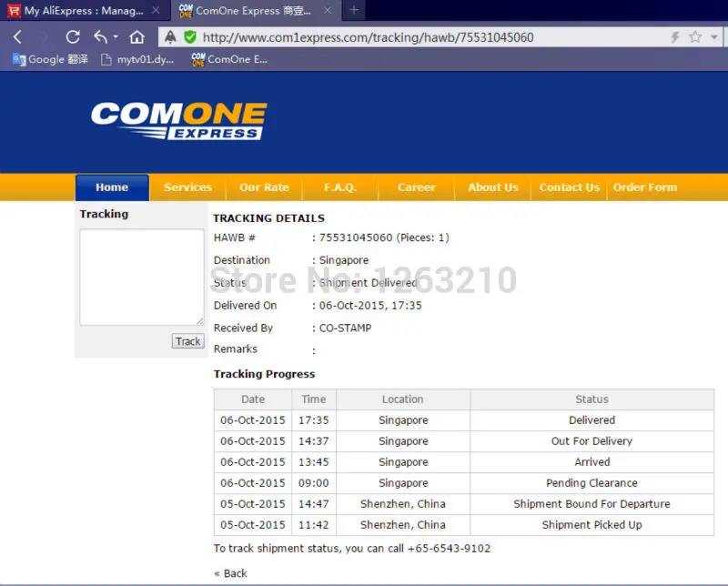Click the Delivered status cell
The image size is (728, 586).
coord(592,420)
